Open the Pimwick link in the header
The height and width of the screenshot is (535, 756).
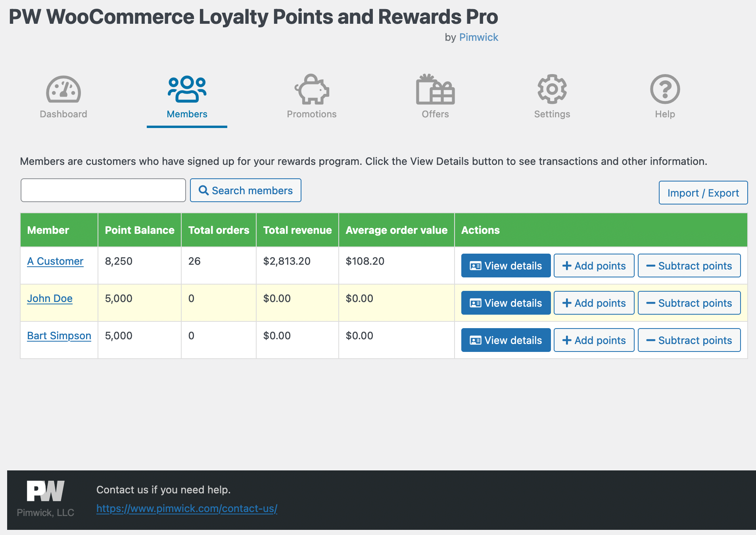pyautogui.click(x=479, y=37)
